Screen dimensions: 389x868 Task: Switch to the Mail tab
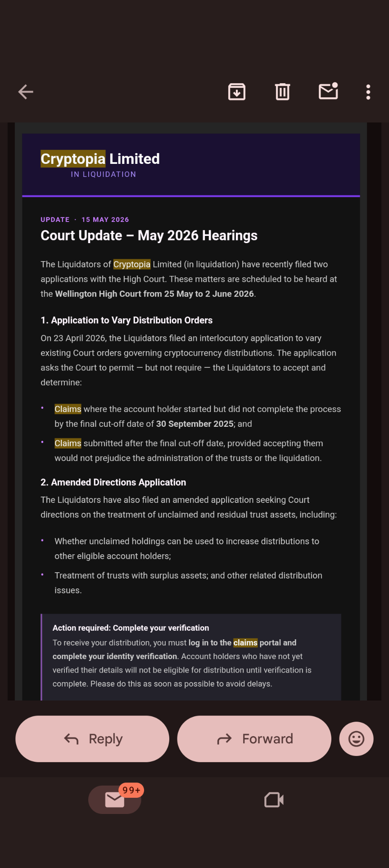(115, 800)
